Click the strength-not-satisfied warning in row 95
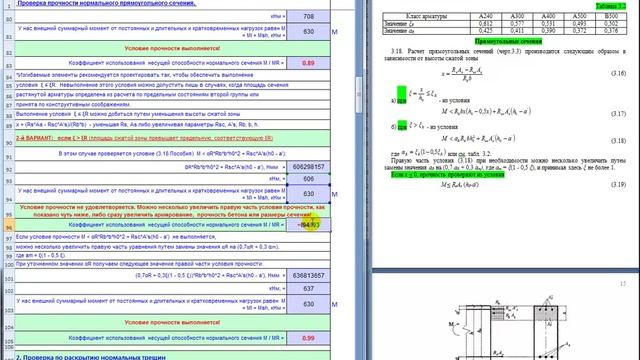640x360 pixels. (x=172, y=211)
